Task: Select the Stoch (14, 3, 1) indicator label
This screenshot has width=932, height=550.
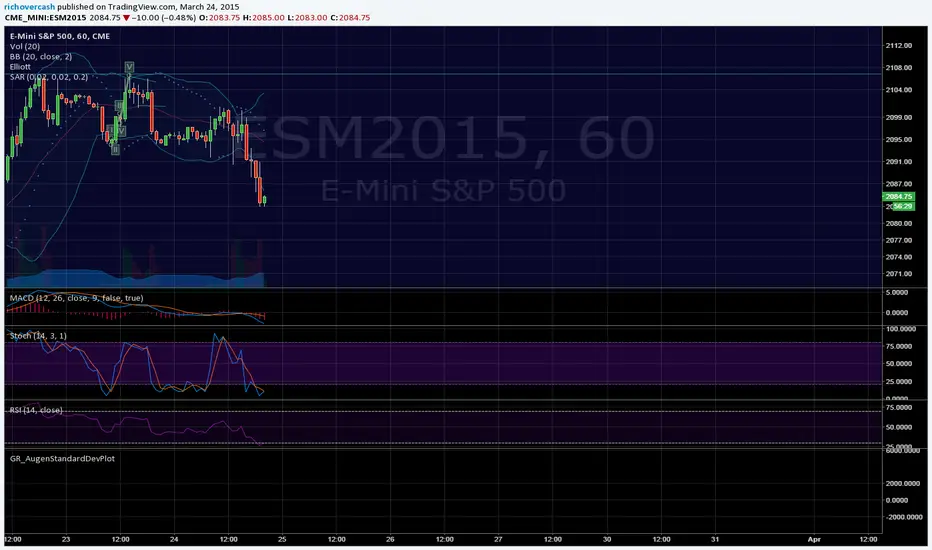Action: pyautogui.click(x=38, y=336)
